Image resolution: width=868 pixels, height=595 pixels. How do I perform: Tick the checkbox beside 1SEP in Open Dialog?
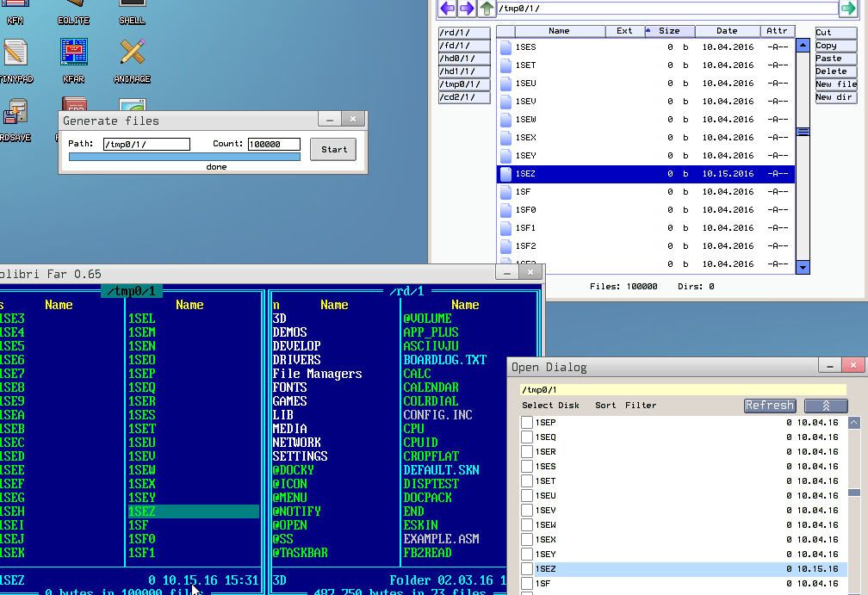[527, 423]
